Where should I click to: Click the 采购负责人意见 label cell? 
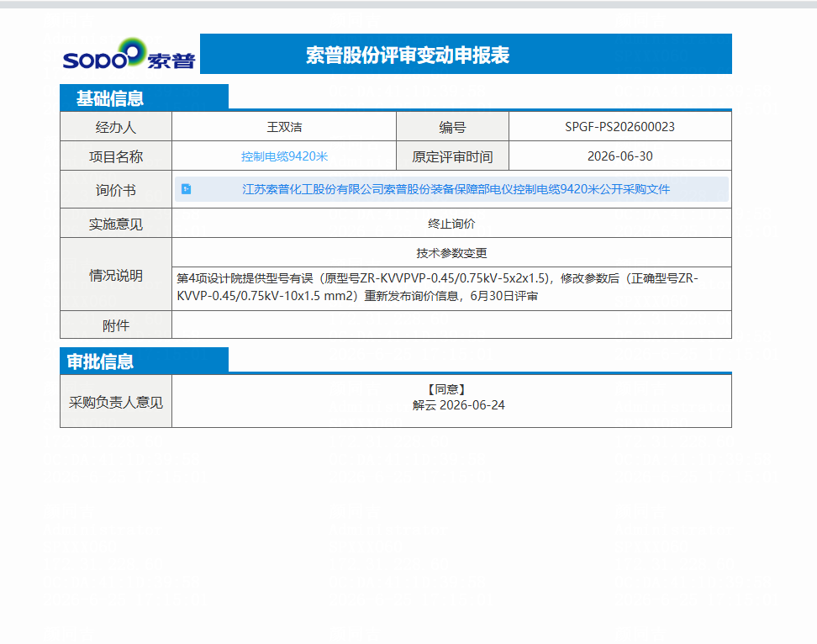(x=116, y=402)
